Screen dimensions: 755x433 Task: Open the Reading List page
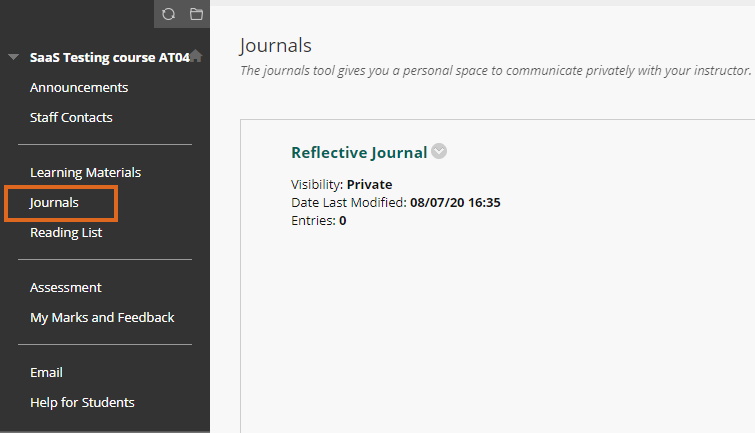(x=66, y=233)
